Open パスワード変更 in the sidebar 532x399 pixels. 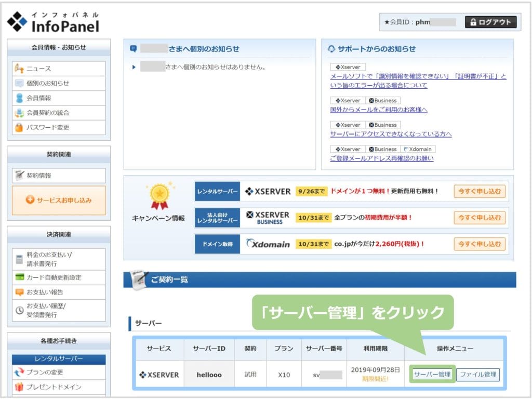point(59,127)
